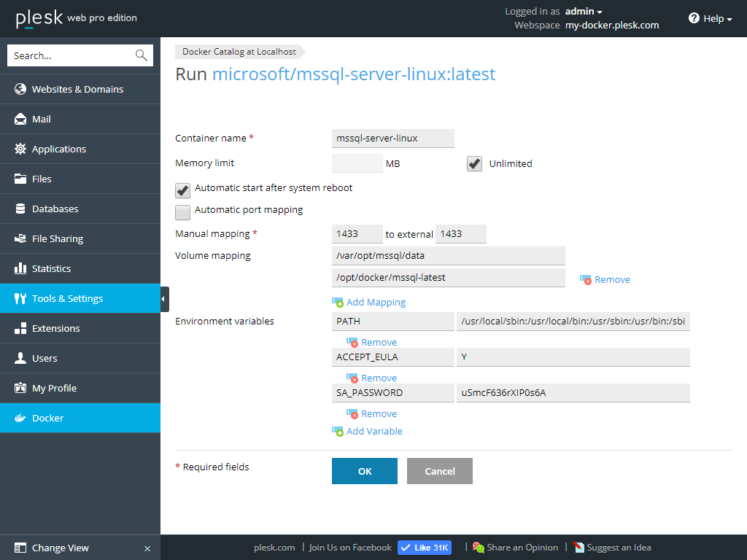Toggle Automatic start after system reboot
Viewport: 747px width, 560px height.
click(x=182, y=190)
